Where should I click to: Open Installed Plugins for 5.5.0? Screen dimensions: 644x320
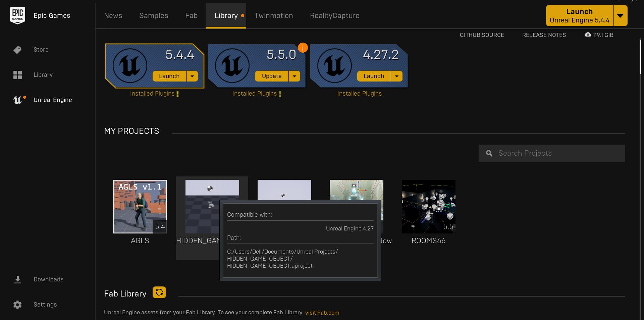[x=255, y=94]
